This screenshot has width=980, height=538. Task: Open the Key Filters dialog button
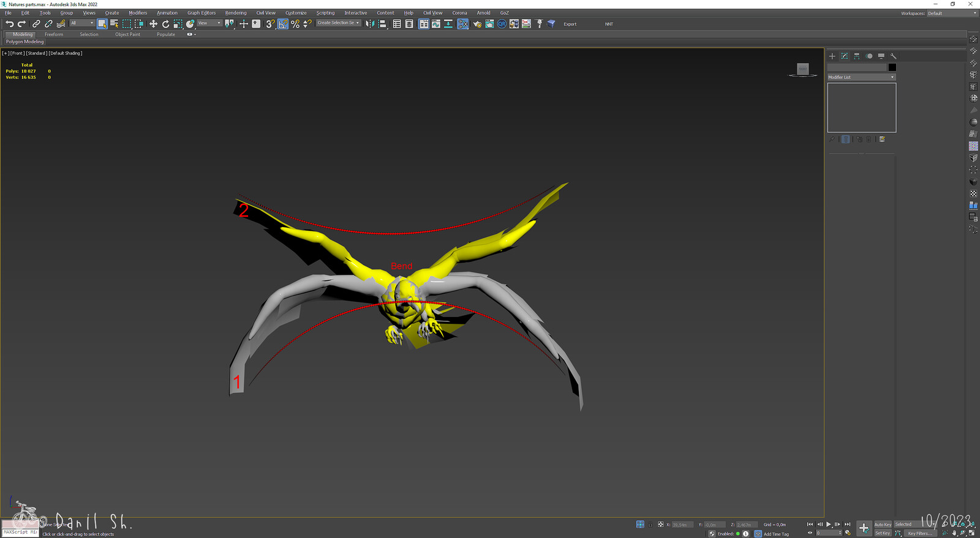pos(920,533)
